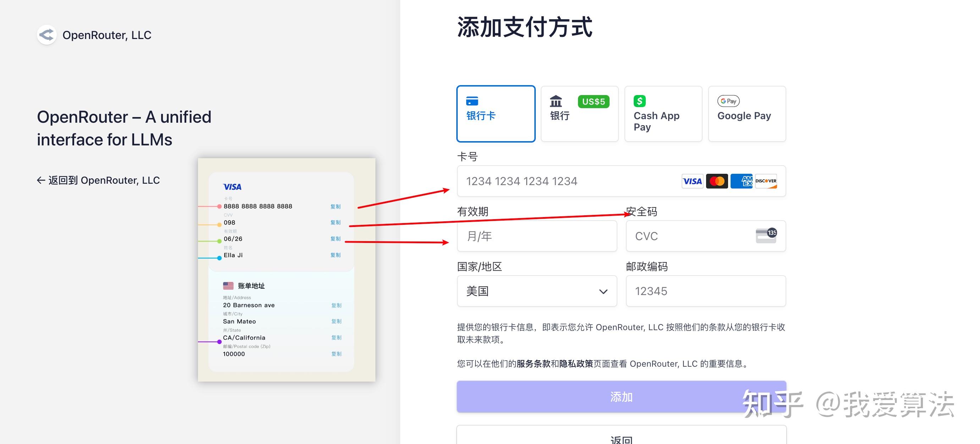This screenshot has width=980, height=444.
Task: Open the 国家/地区 country dropdown
Action: pyautogui.click(x=536, y=291)
